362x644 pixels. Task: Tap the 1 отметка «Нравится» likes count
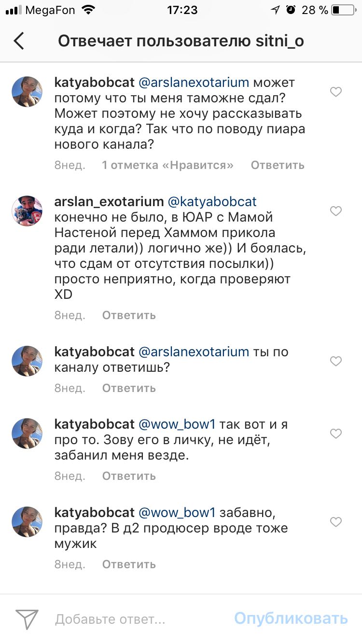click(167, 165)
